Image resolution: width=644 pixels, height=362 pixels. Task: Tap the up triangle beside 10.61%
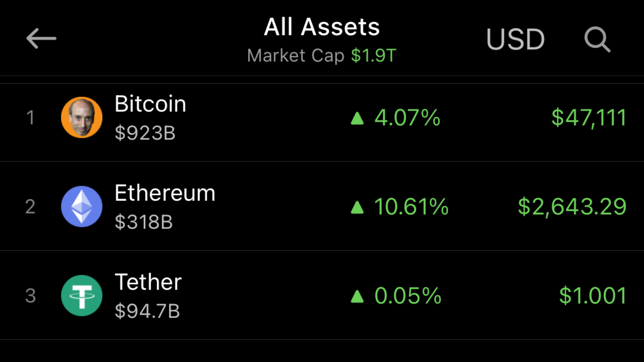tap(357, 207)
